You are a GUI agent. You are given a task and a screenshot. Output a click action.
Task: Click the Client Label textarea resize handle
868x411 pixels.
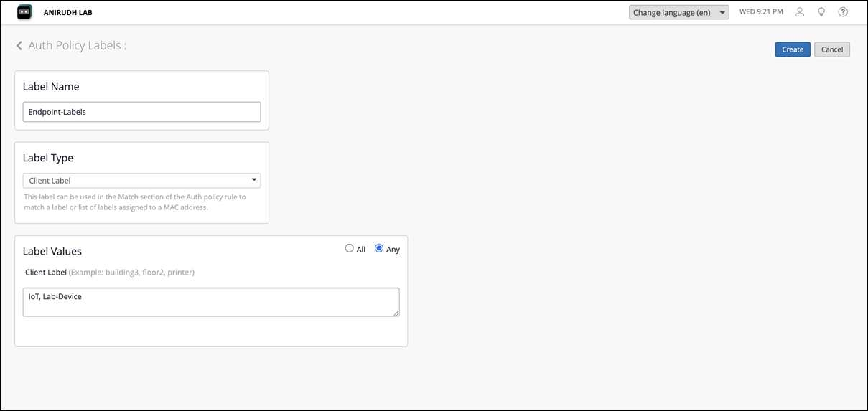click(396, 313)
